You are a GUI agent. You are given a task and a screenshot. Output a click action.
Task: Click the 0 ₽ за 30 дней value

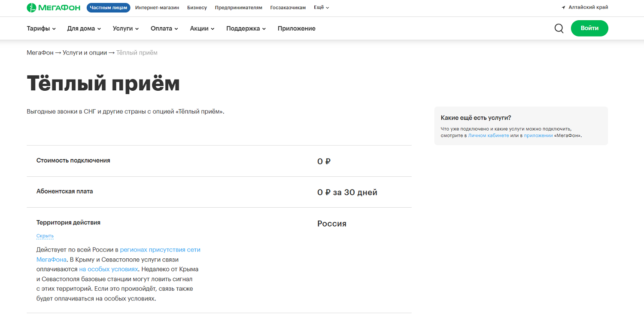[347, 193]
